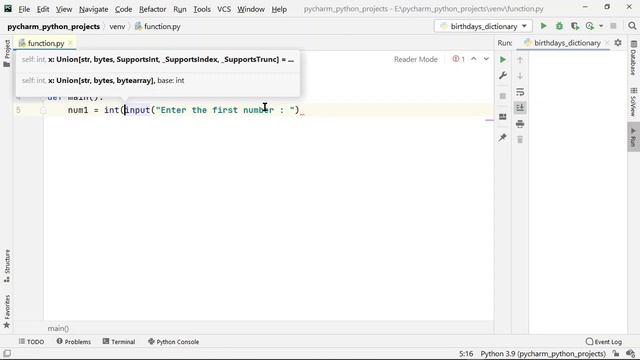The image size is (640, 360).
Task: Open the Run panel settings gear
Action: pos(618,42)
